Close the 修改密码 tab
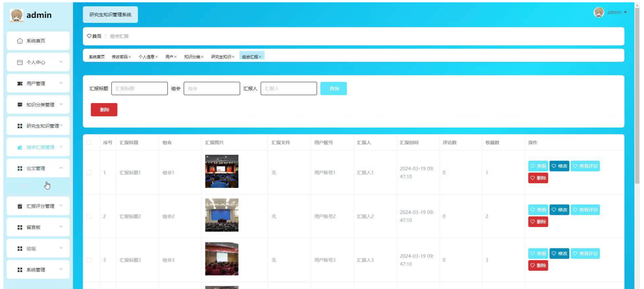Image resolution: width=644 pixels, height=289 pixels. [130, 57]
